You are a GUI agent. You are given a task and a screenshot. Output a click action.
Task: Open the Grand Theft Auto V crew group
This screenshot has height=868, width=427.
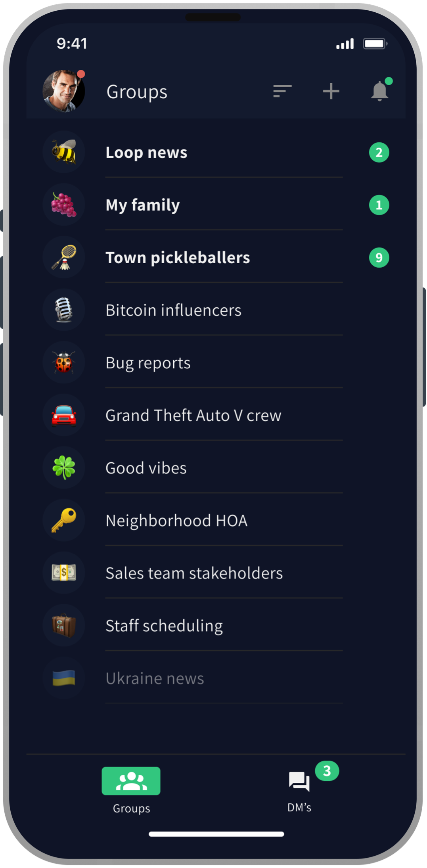click(x=193, y=416)
